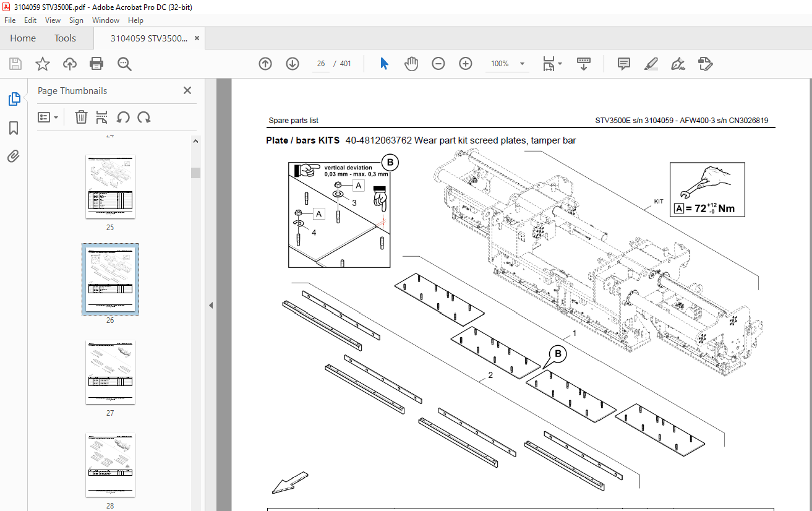812x511 pixels.
Task: Open the Help menu
Action: tap(135, 20)
